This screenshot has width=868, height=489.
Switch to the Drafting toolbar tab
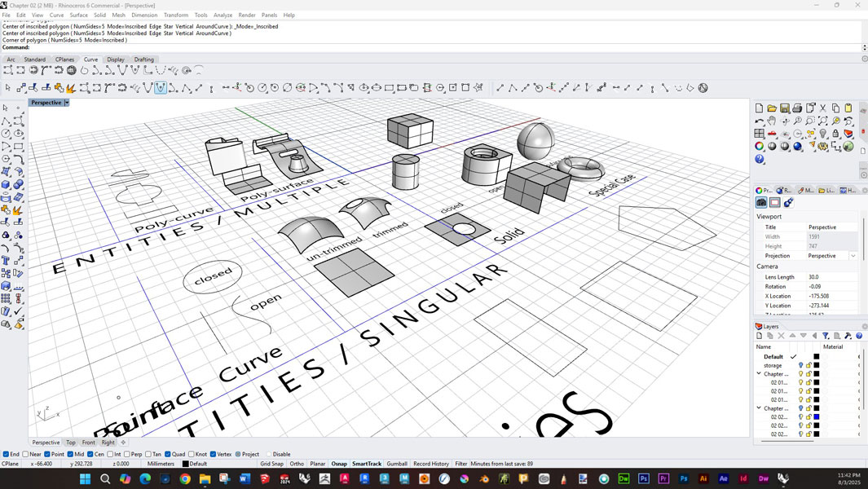click(x=143, y=59)
